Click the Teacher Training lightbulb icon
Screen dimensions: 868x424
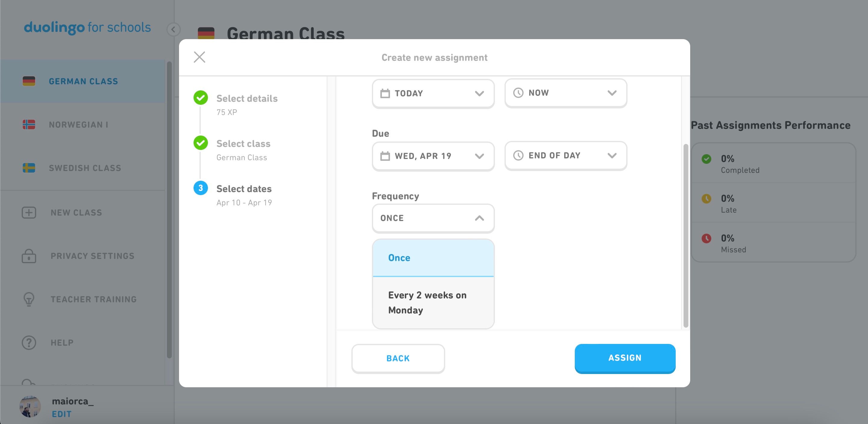point(29,299)
